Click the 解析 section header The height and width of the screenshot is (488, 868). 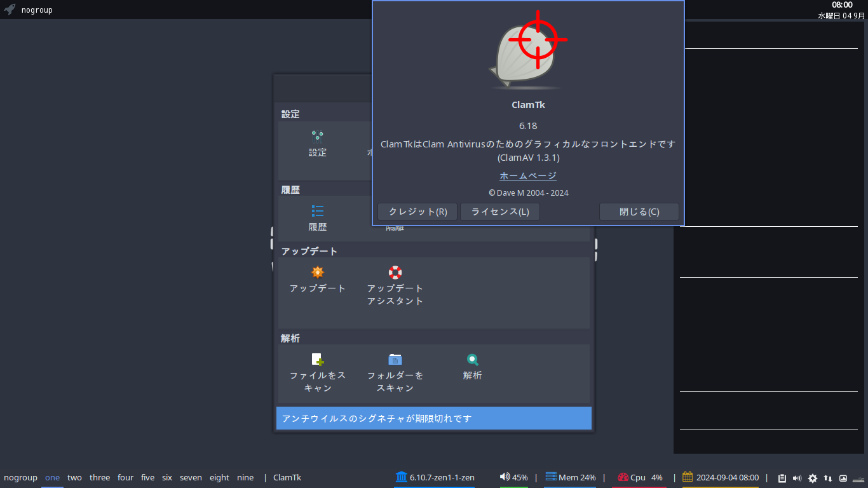290,339
